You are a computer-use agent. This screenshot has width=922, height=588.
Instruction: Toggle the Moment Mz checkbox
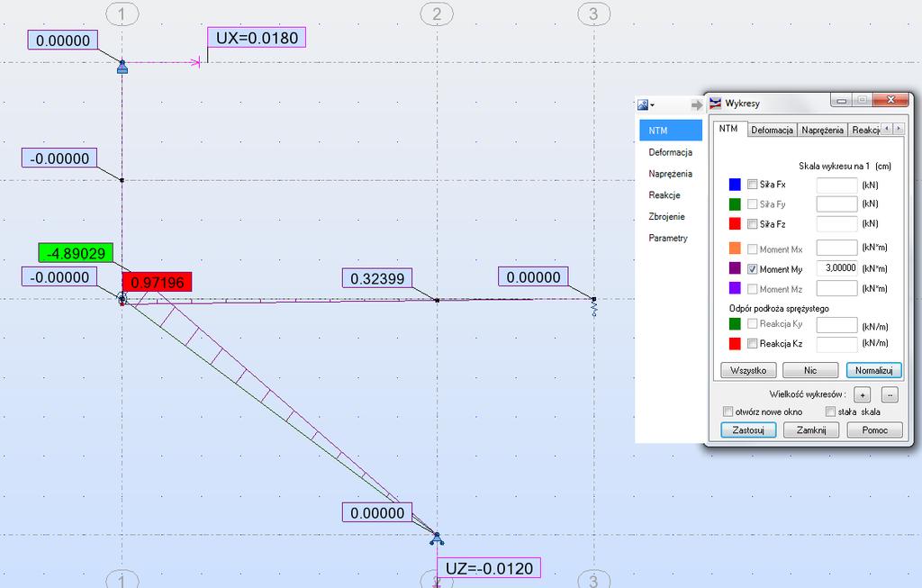click(x=752, y=289)
